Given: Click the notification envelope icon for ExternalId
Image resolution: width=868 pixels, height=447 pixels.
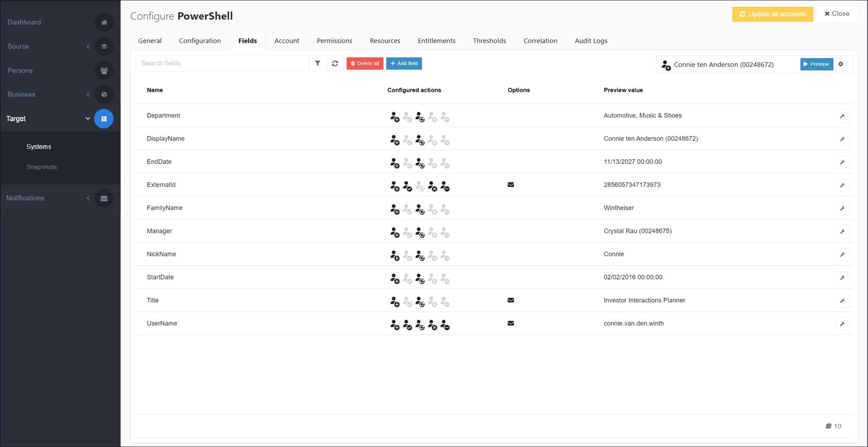Looking at the screenshot, I should pyautogui.click(x=511, y=185).
